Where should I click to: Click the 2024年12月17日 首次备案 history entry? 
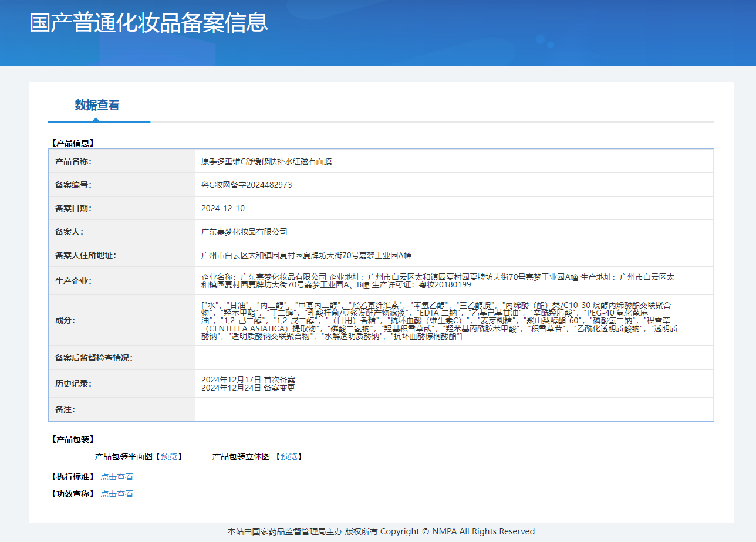point(248,380)
